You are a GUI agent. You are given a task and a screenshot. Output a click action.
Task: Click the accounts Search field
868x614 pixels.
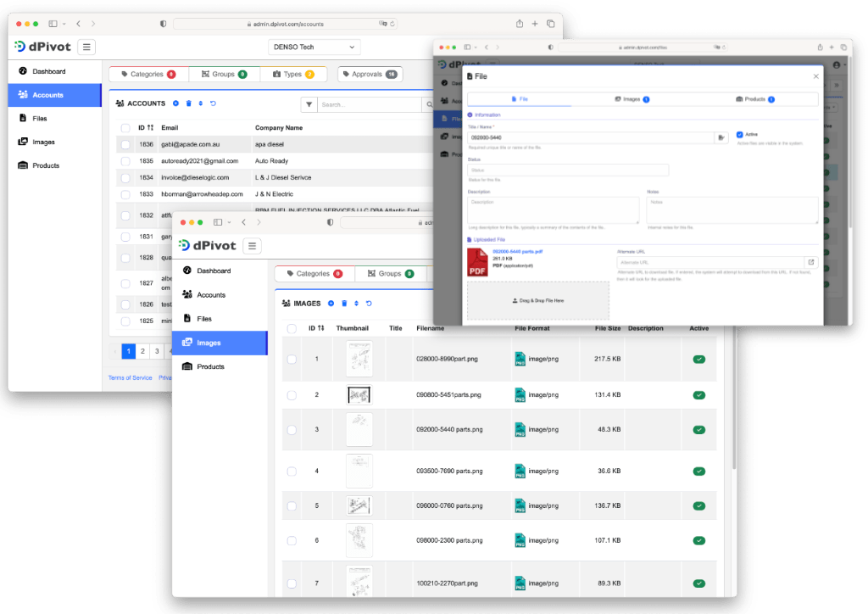coord(370,104)
